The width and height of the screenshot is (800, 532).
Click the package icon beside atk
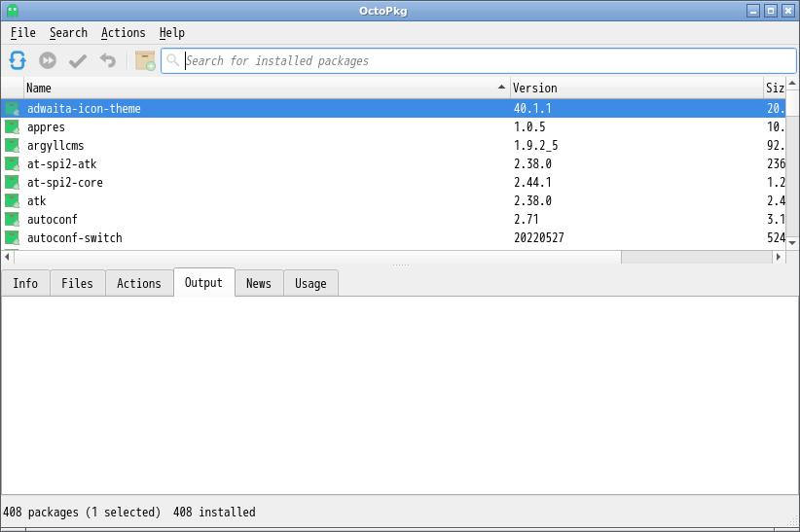[13, 200]
